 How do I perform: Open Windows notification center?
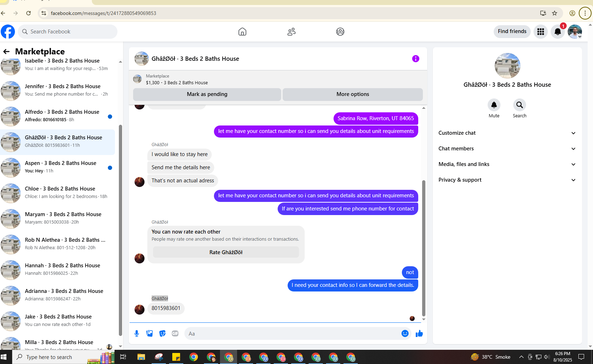581,357
